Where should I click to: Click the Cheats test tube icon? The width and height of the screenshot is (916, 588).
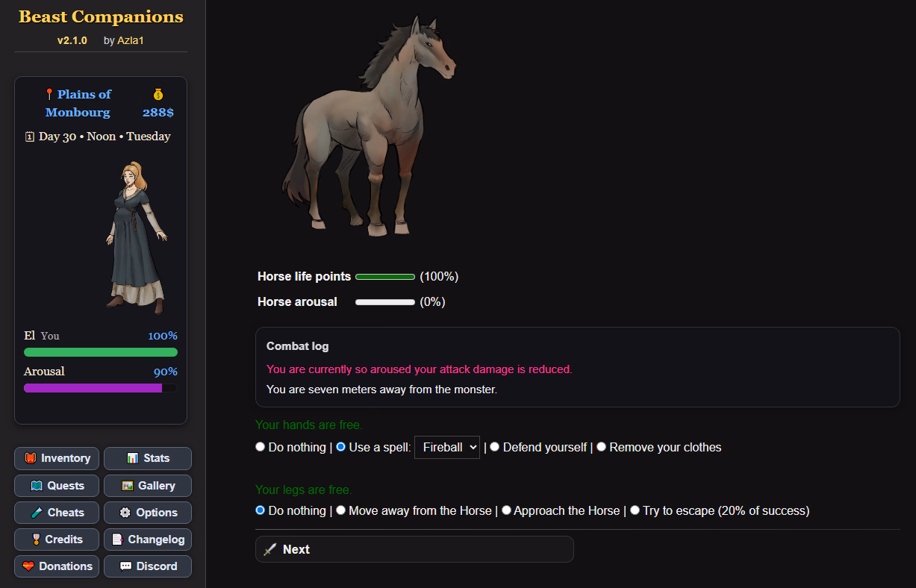click(x=37, y=513)
